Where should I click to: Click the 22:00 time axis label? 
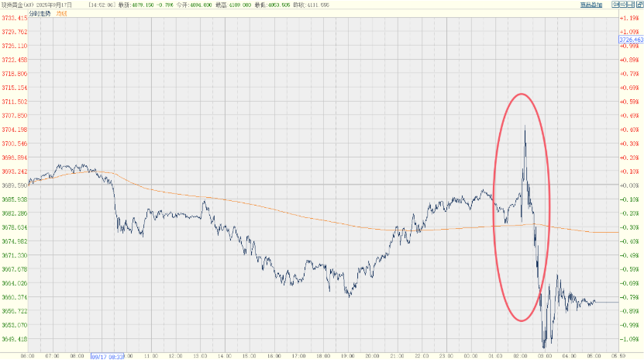coord(421,355)
